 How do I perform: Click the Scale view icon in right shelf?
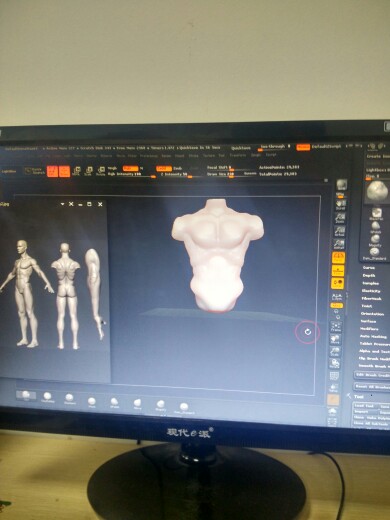tap(335, 352)
